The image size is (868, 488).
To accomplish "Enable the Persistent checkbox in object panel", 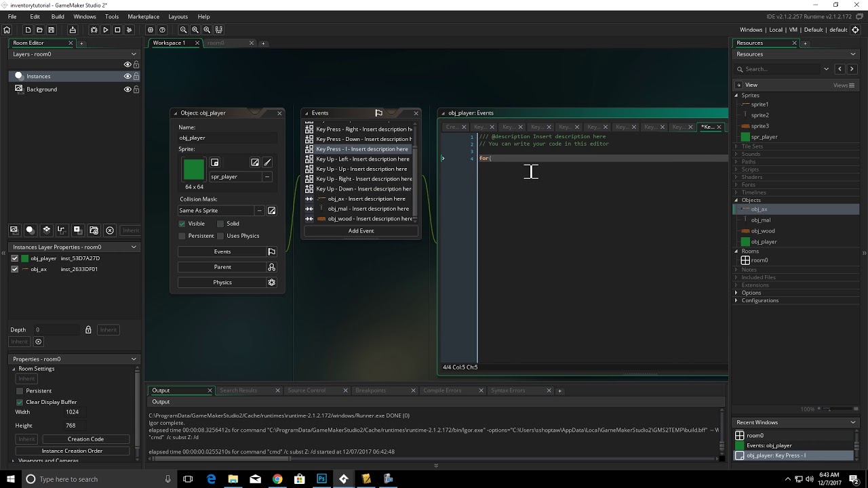I will tap(182, 236).
